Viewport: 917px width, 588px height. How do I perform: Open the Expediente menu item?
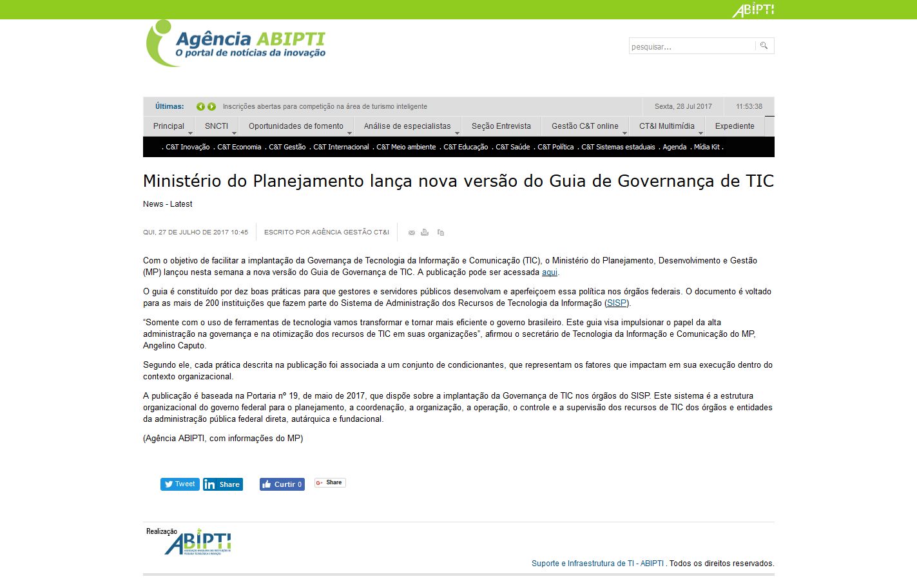pos(735,126)
